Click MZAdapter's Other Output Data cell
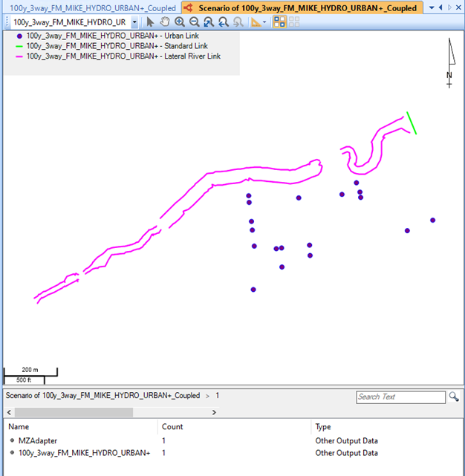465x476 pixels. [347, 441]
